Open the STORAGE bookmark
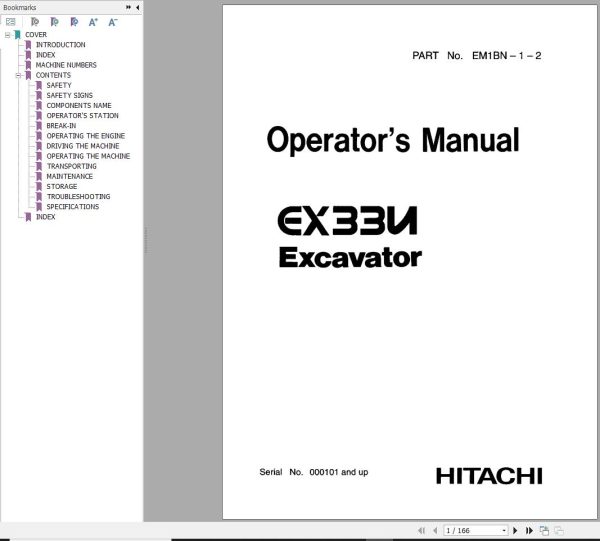 click(62, 187)
